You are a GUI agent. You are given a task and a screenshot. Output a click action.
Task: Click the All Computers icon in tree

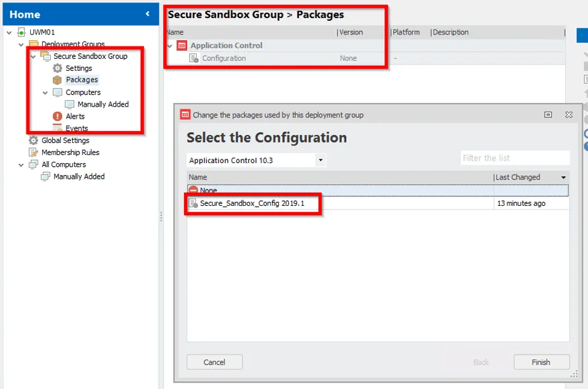(x=33, y=164)
